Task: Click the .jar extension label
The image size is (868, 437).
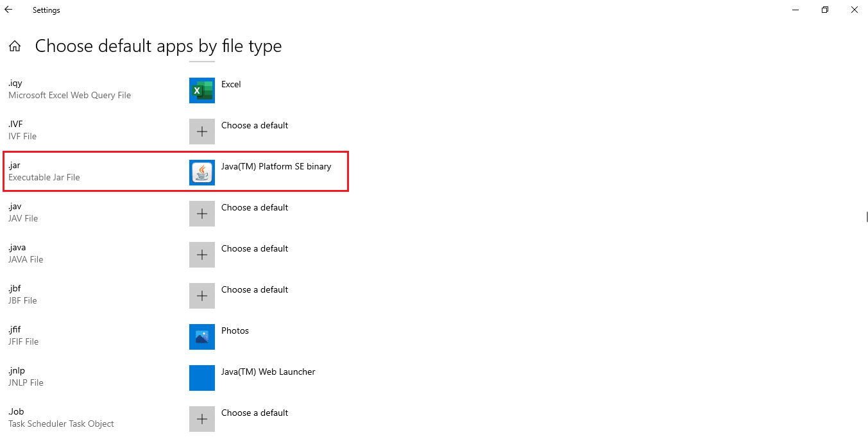Action: [14, 166]
